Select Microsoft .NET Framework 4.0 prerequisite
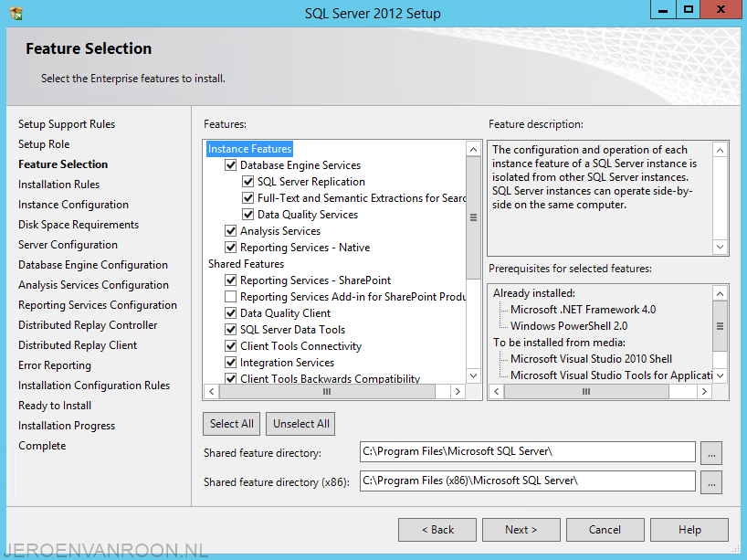747x560 pixels. (x=583, y=310)
